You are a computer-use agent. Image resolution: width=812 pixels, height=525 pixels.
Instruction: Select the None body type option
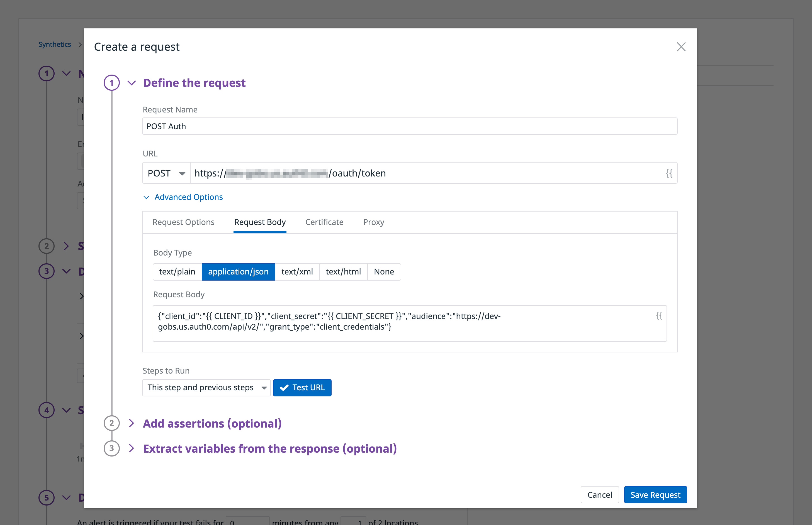[384, 272]
